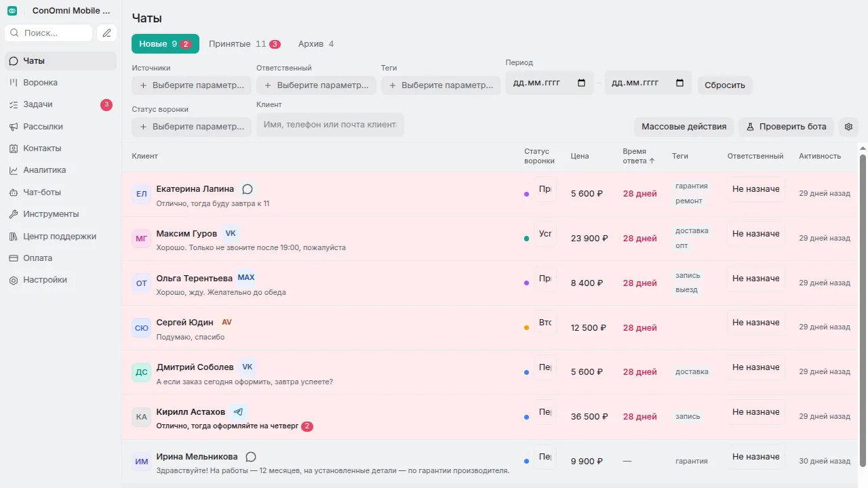Open calendar picker in the start date field

[x=581, y=83]
